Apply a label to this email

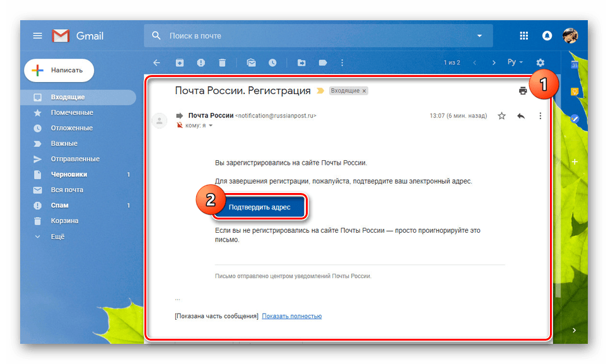[x=322, y=62]
